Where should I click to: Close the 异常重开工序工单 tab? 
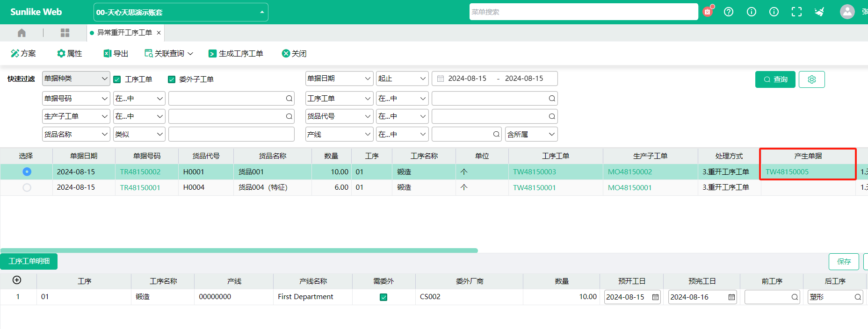point(159,33)
